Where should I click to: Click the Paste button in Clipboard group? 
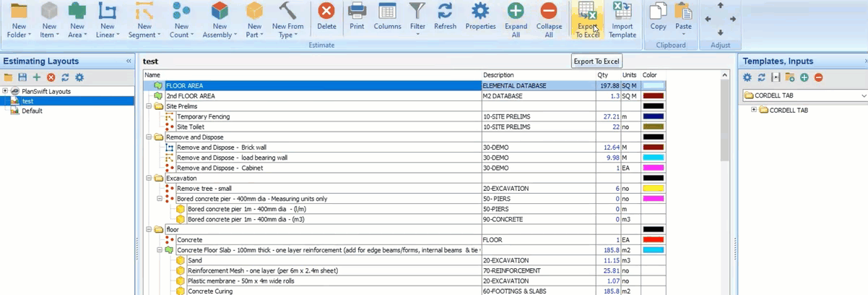(682, 18)
